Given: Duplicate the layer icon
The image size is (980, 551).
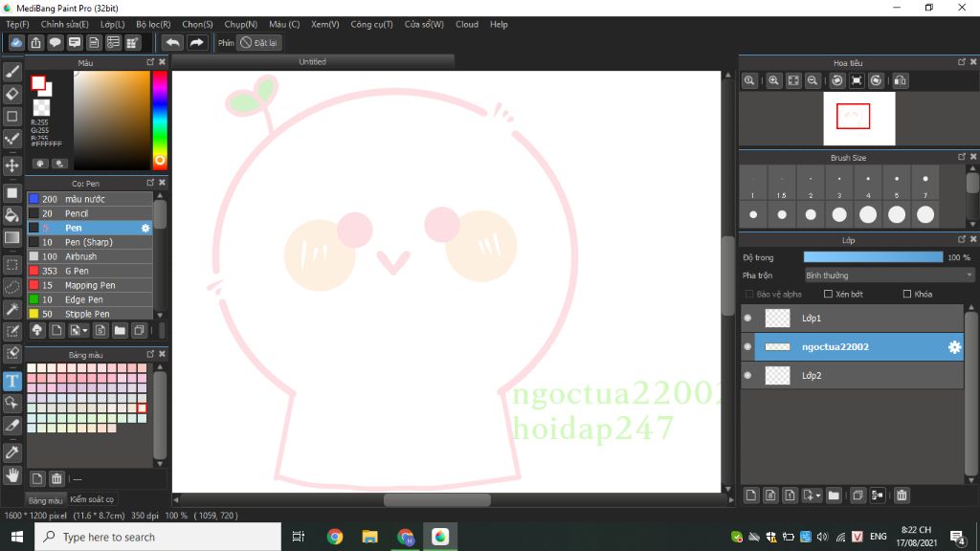Looking at the screenshot, I should click(x=857, y=496).
